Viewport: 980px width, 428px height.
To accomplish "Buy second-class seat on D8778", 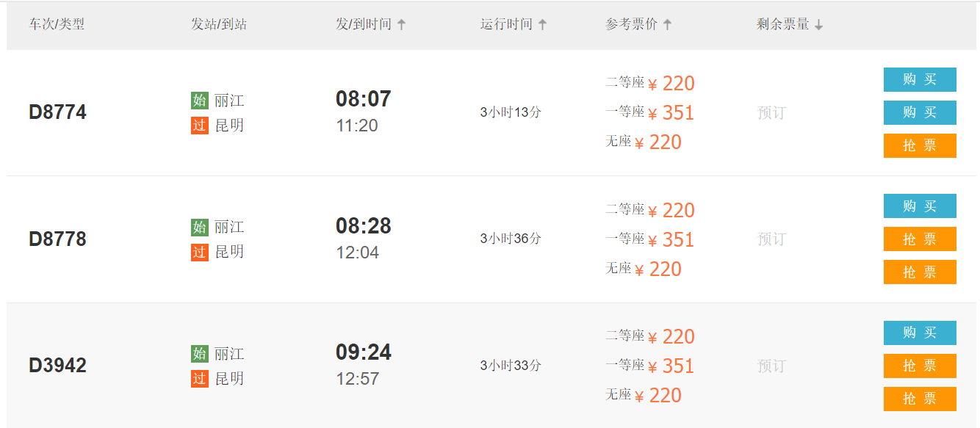I will point(920,206).
